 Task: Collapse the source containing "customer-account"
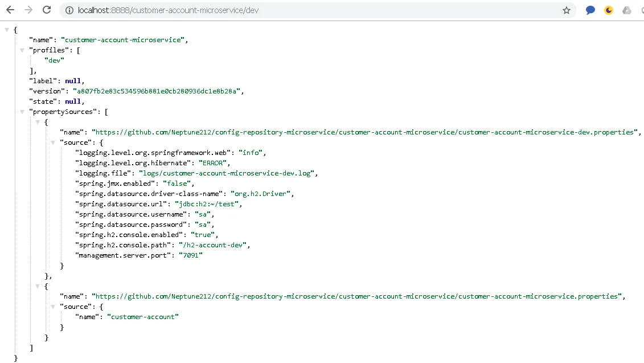[53, 307]
